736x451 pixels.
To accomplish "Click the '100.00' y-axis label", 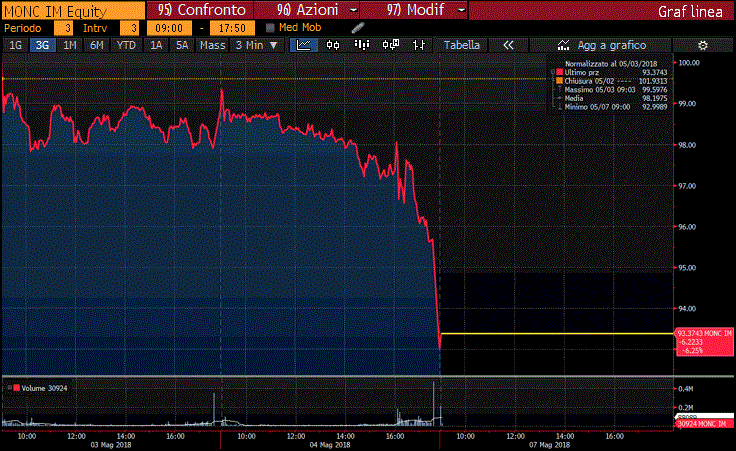I will [x=689, y=63].
